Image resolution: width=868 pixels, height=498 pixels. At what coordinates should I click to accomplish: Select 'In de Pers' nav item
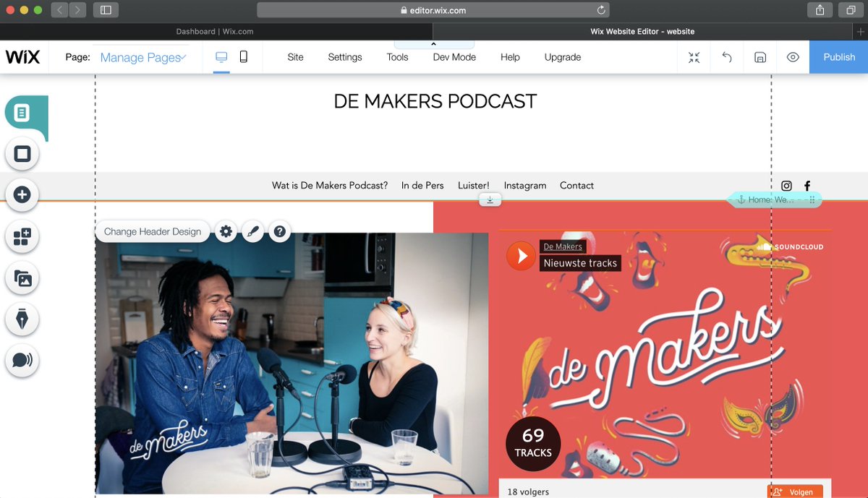422,186
